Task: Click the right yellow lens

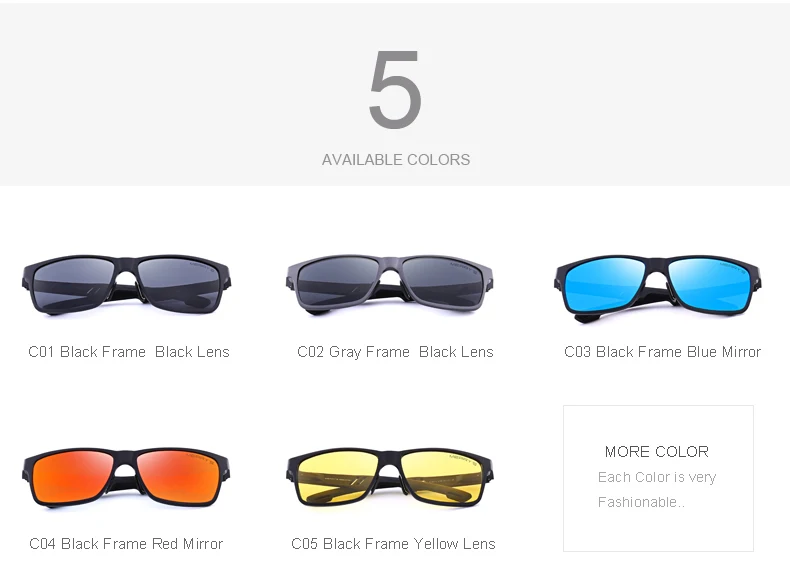Action: (441, 477)
